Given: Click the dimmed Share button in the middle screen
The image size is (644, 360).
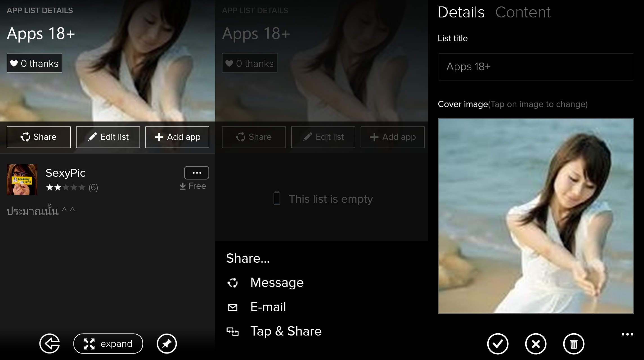Looking at the screenshot, I should (254, 137).
